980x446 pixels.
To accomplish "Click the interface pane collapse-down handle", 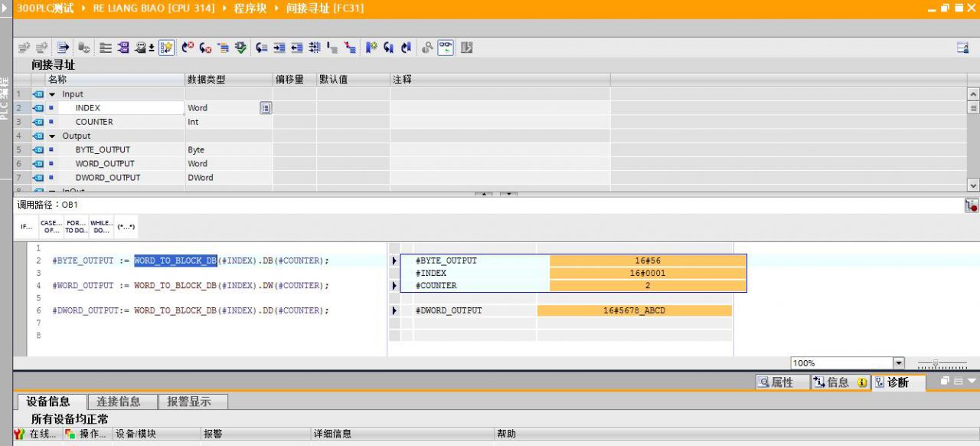I will [x=508, y=194].
